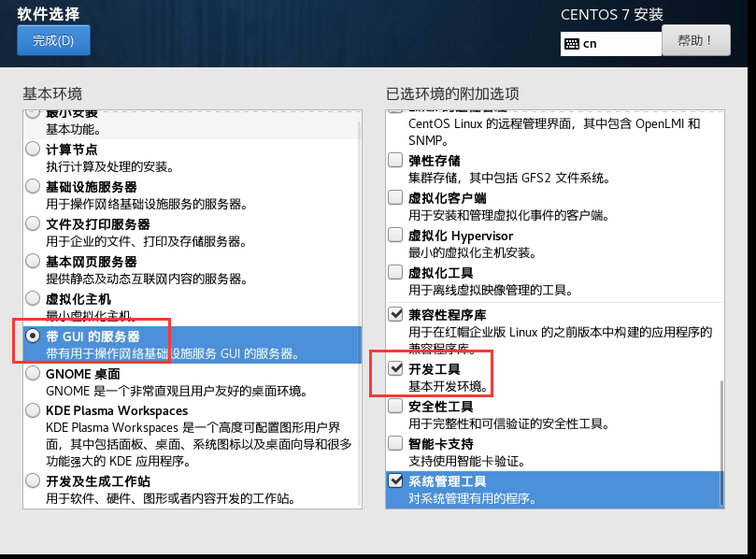Check the 虚拟化工具 add-on
This screenshot has height=559, width=756.
tap(395, 272)
